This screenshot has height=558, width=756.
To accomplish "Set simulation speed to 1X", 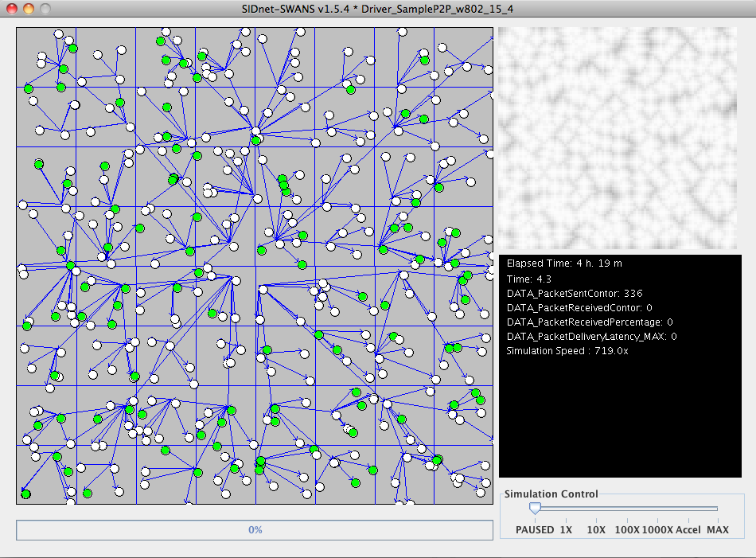I will 566,529.
